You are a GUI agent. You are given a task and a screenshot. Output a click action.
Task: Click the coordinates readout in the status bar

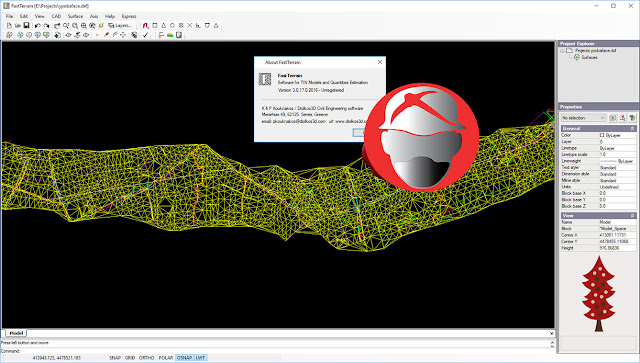57,358
